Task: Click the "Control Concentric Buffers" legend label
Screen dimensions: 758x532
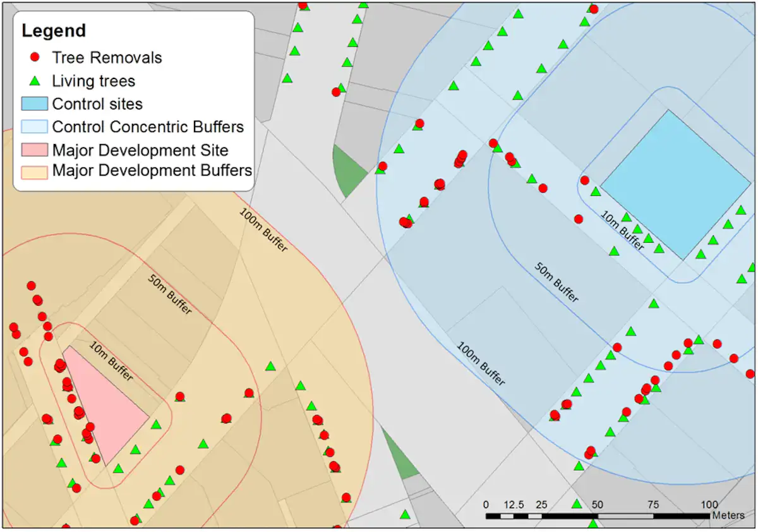Action: 148,126
